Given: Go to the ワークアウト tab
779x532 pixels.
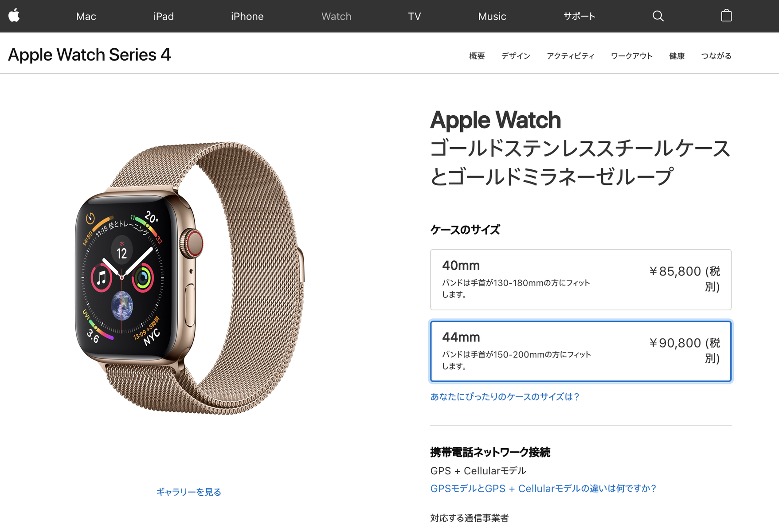Looking at the screenshot, I should click(632, 56).
